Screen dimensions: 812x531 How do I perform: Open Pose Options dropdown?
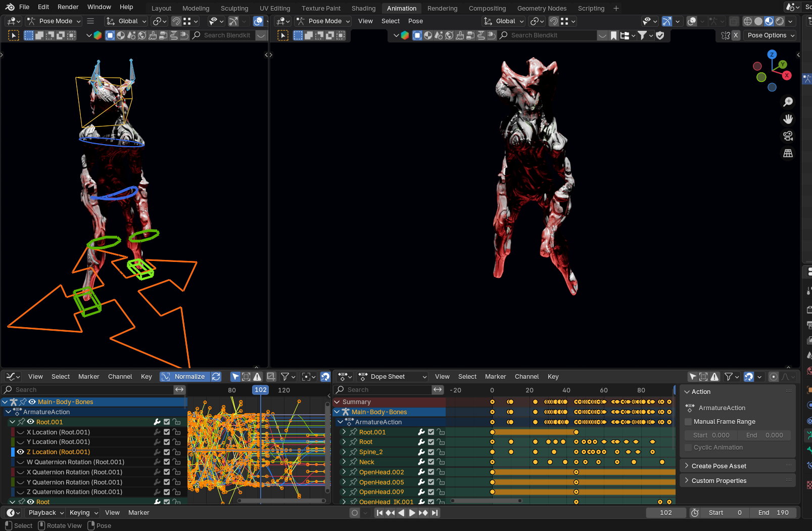[770, 35]
